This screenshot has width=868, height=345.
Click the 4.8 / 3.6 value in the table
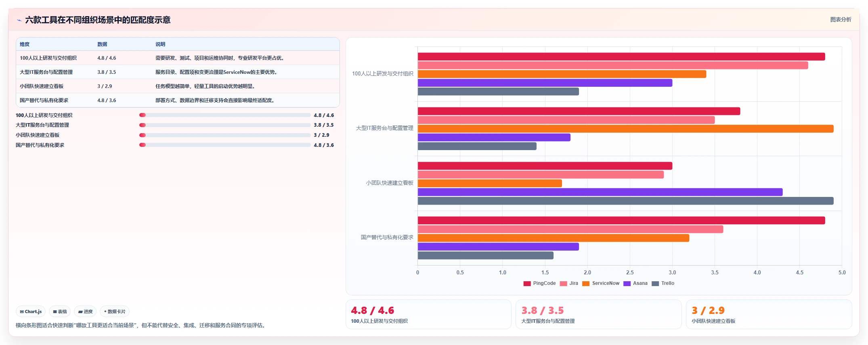(x=107, y=100)
